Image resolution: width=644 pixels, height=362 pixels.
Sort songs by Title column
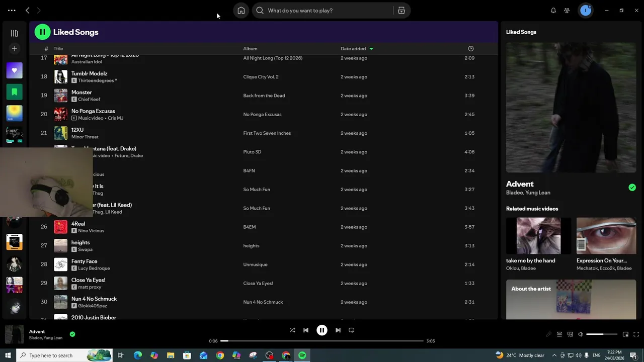tap(58, 49)
